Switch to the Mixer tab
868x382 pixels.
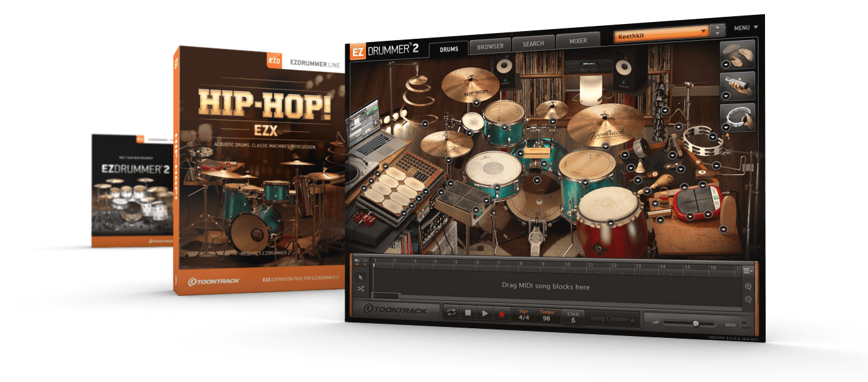point(578,41)
